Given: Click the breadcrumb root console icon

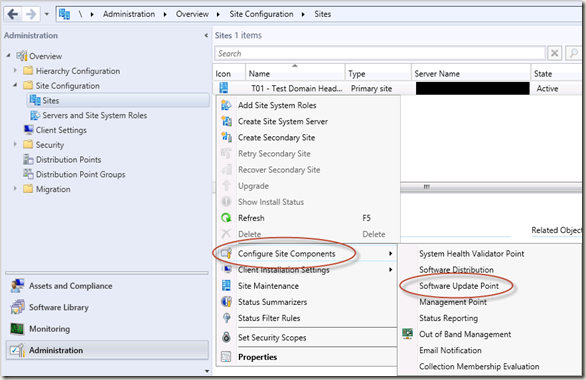Looking at the screenshot, I should coord(64,14).
